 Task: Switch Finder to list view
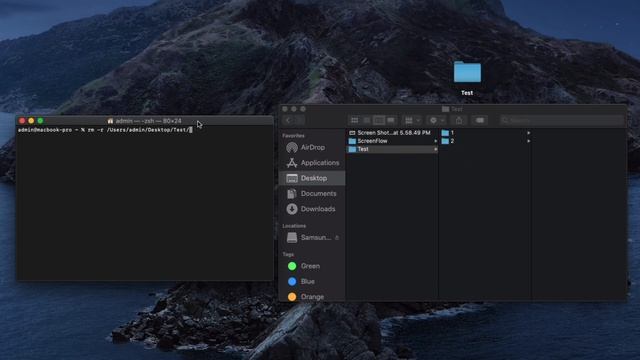[367, 120]
